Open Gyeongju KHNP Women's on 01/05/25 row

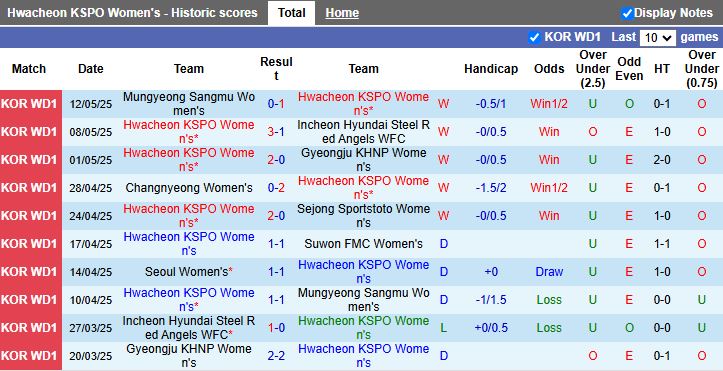[x=363, y=160]
